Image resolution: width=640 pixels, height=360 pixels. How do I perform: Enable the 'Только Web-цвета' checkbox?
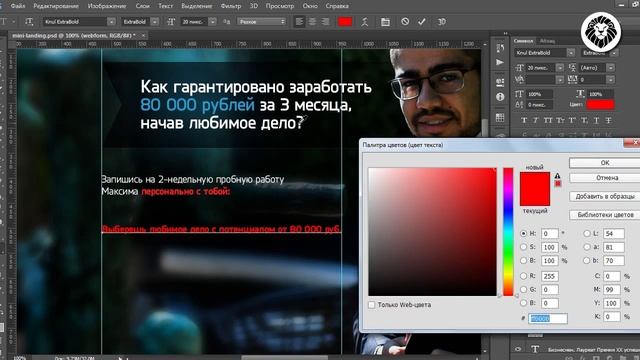[x=371, y=305]
